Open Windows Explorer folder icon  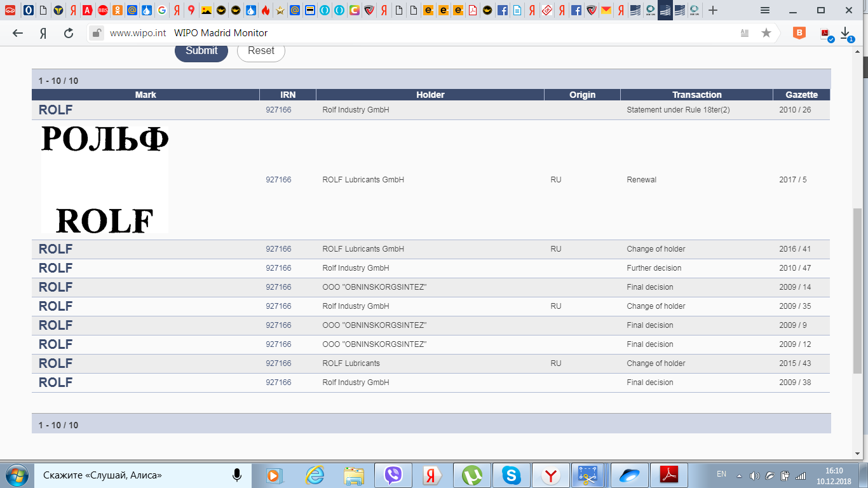[354, 475]
